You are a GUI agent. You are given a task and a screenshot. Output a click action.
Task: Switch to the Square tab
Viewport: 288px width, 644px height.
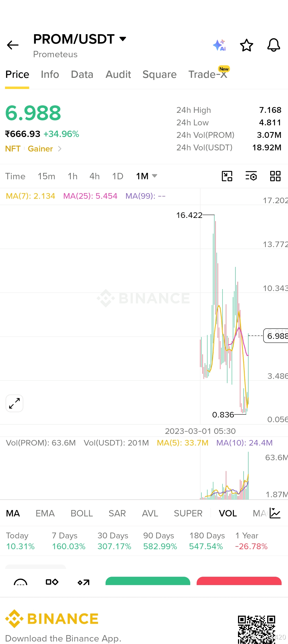(160, 74)
